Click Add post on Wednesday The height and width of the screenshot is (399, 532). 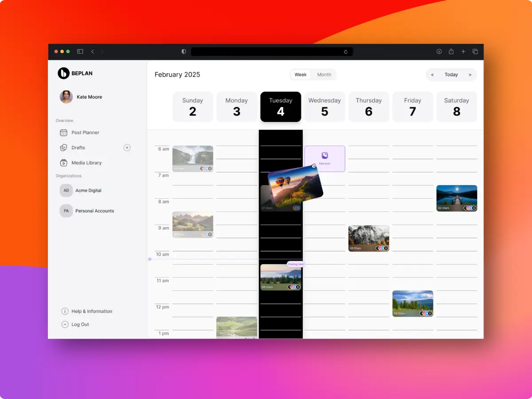325,159
